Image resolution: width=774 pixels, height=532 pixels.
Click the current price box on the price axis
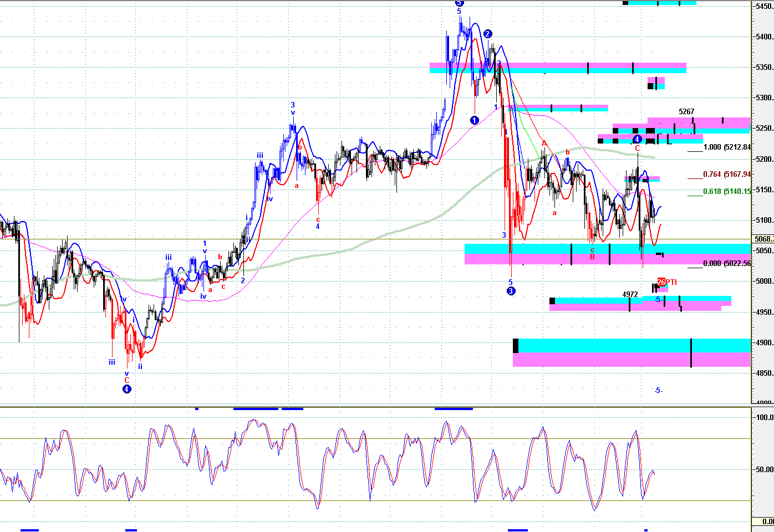763,239
